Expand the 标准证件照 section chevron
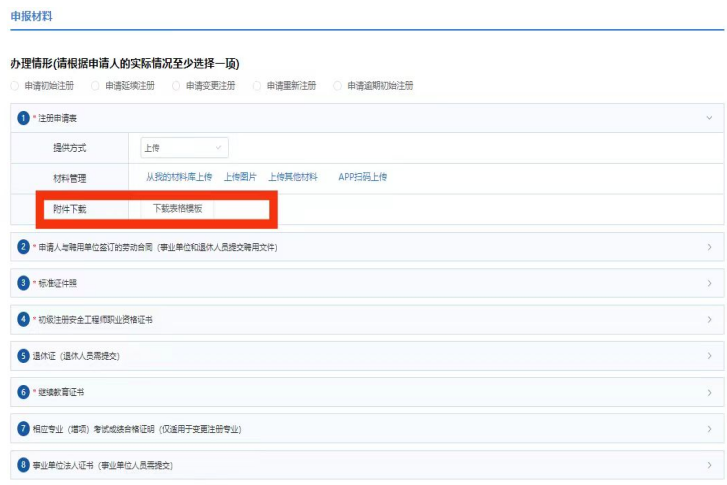Viewport: 727px width, 485px height. [x=709, y=283]
